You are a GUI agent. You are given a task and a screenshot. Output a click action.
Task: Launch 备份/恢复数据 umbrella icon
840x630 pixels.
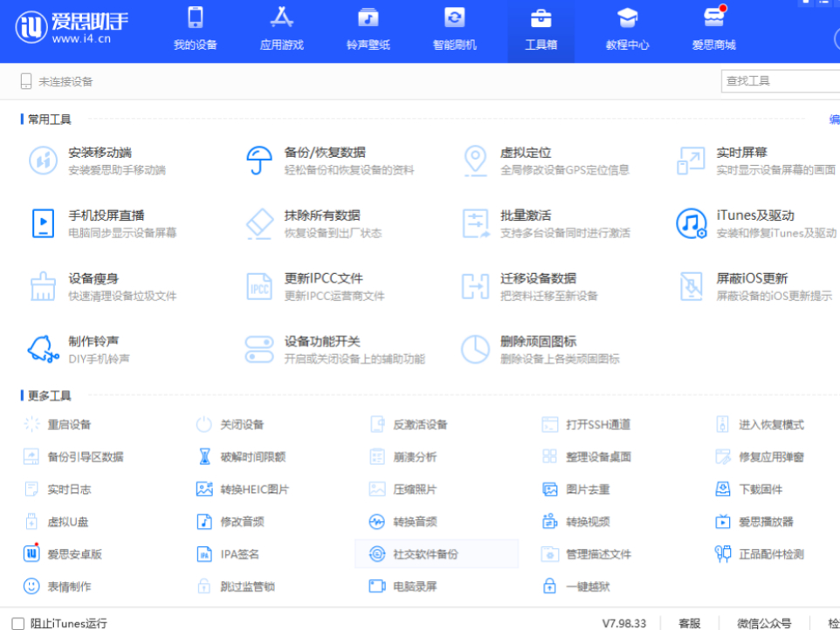pyautogui.click(x=259, y=160)
